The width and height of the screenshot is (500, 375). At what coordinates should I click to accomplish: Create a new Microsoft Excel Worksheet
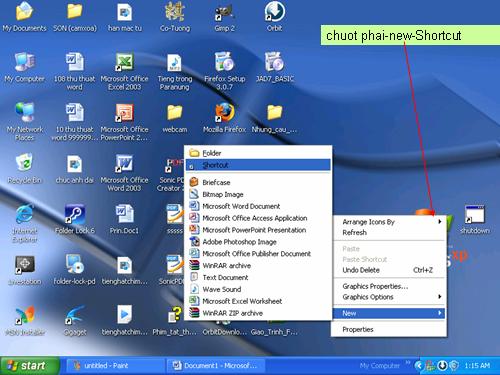(258, 301)
